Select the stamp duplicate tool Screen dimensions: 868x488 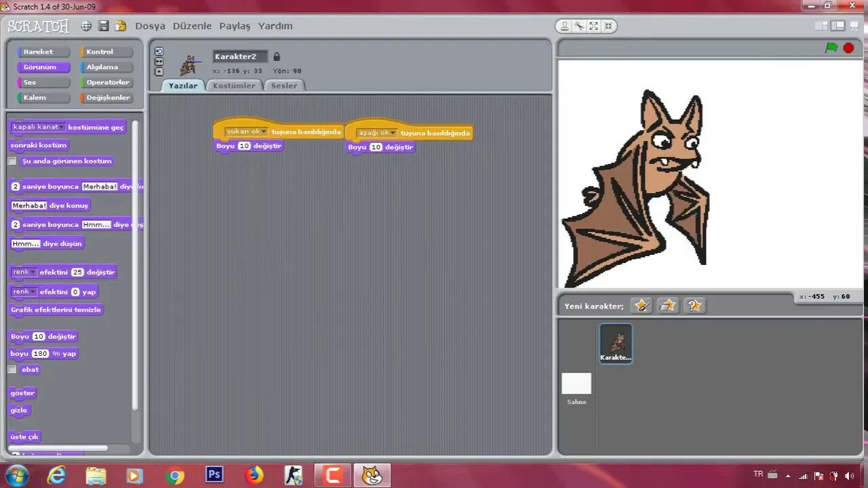pos(565,26)
